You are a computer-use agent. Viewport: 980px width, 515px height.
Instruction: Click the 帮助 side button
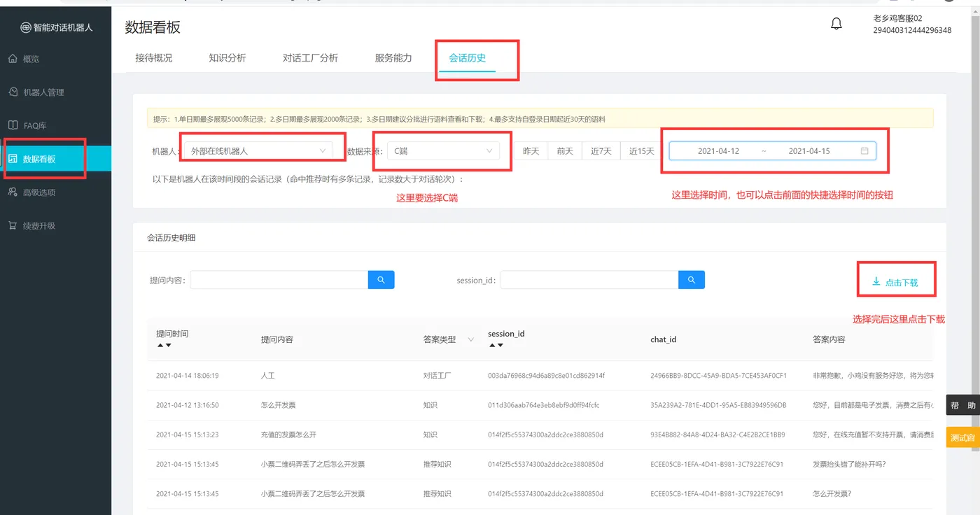[x=963, y=406]
